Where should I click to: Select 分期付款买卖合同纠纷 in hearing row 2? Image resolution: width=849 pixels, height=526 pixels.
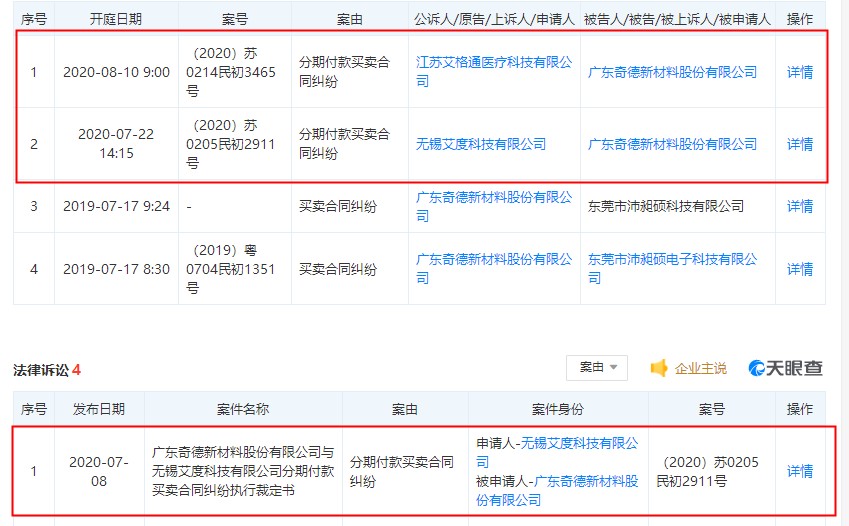pyautogui.click(x=344, y=144)
